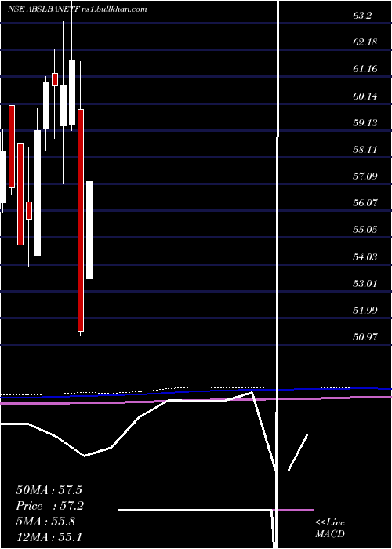Click the 57.09 price axis label
The width and height of the screenshot is (392, 549).
tap(365, 176)
